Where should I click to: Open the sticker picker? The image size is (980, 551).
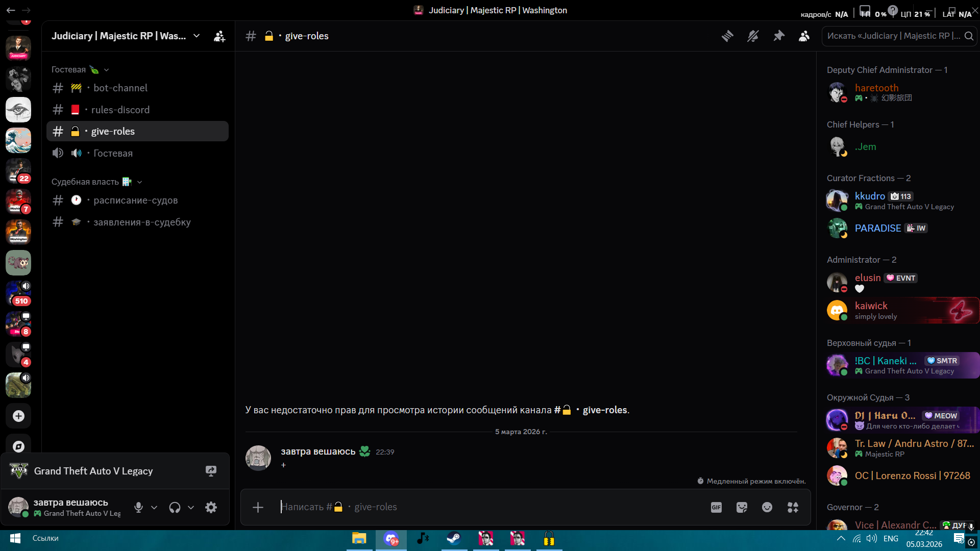click(742, 507)
